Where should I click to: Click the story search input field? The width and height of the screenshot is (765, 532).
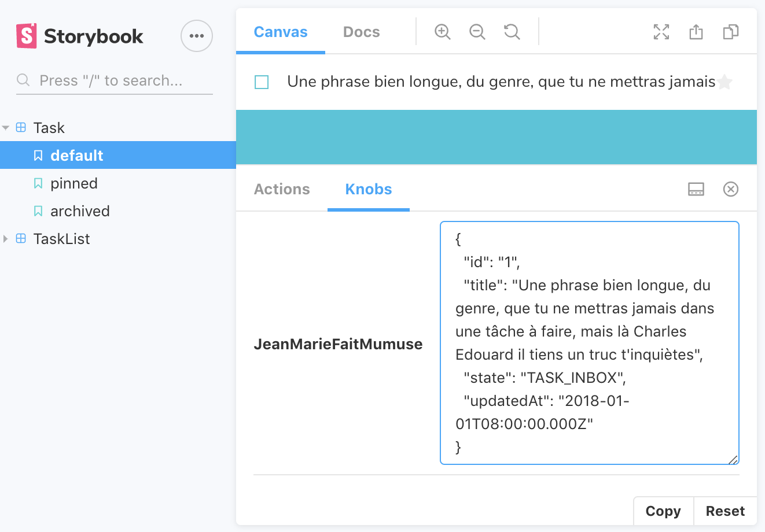pyautogui.click(x=116, y=80)
